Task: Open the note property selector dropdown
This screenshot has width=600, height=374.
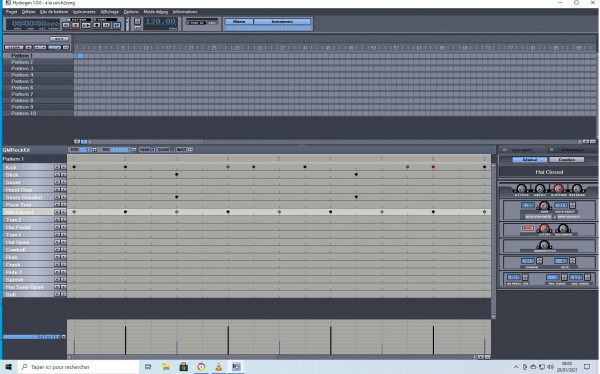Action: pos(64,337)
